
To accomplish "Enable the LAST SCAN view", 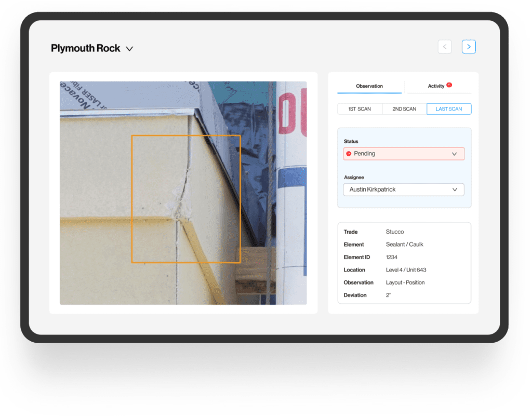I will tap(449, 109).
